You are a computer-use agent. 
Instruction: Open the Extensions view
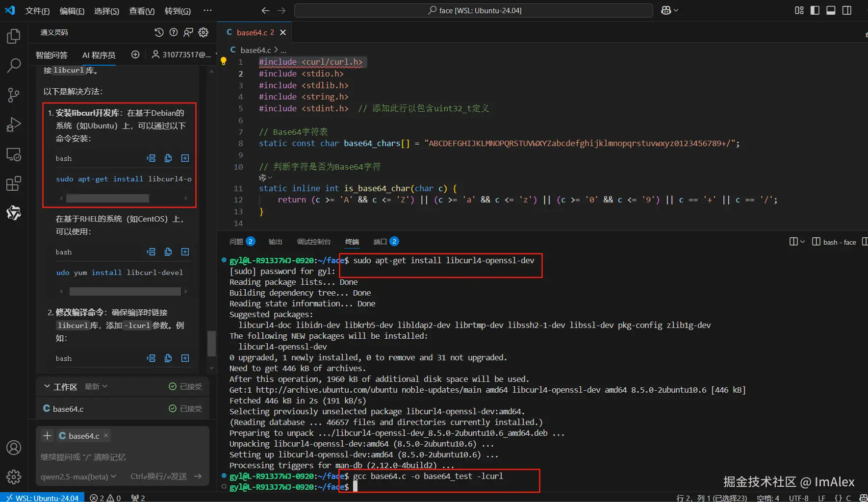click(x=14, y=183)
